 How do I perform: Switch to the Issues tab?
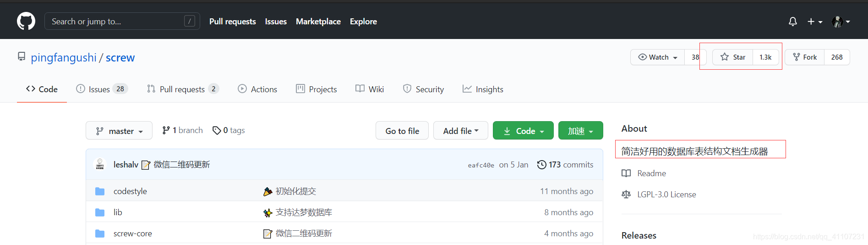pos(99,89)
